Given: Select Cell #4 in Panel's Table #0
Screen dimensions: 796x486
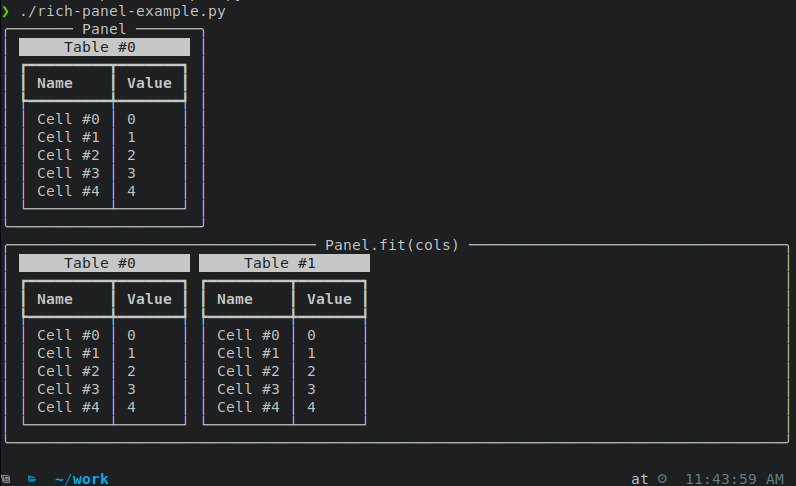Looking at the screenshot, I should (69, 191).
